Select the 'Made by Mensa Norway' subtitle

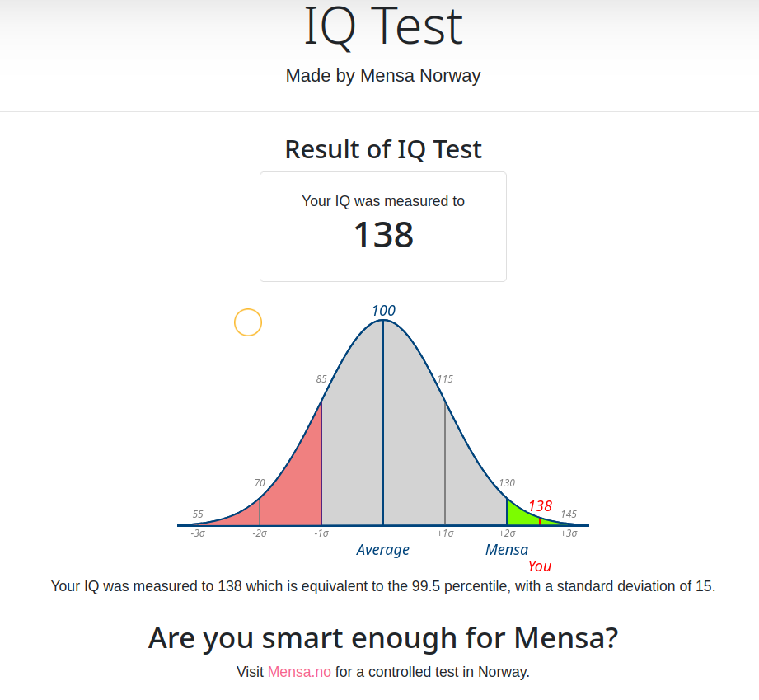(383, 76)
